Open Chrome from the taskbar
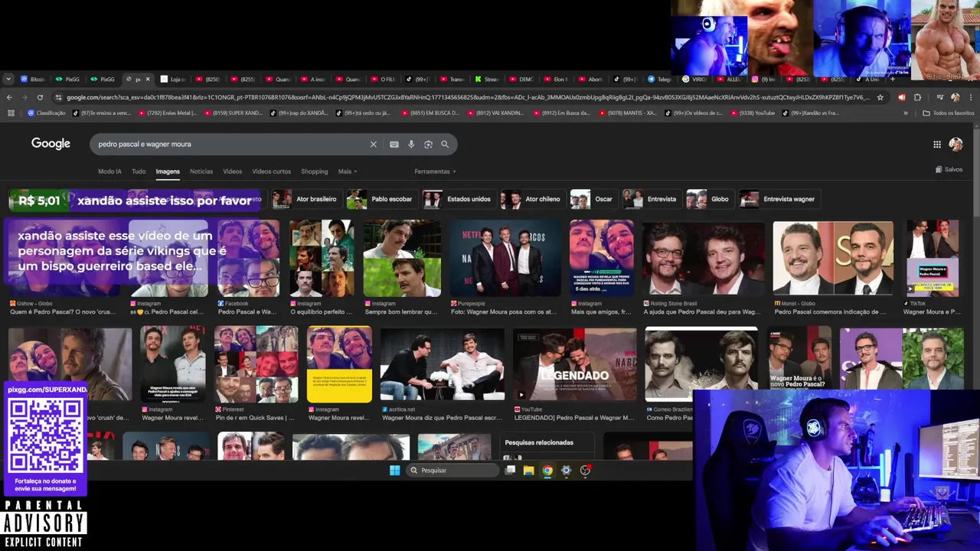 pos(547,470)
